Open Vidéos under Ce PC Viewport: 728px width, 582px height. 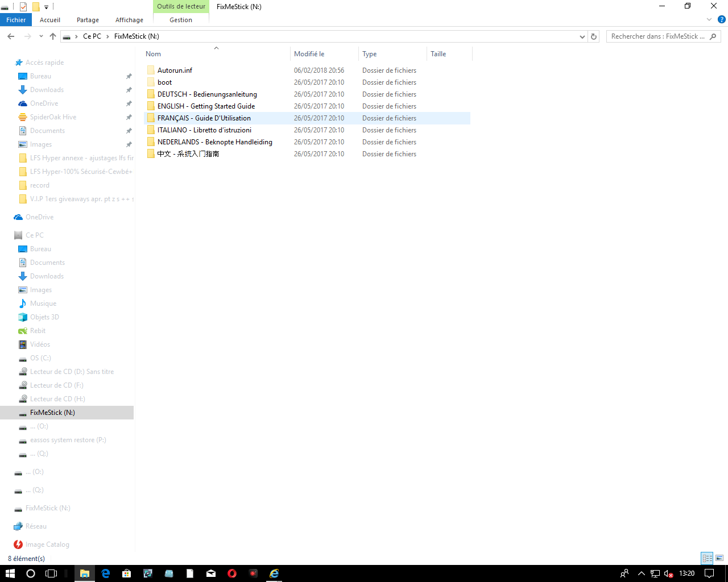click(40, 344)
